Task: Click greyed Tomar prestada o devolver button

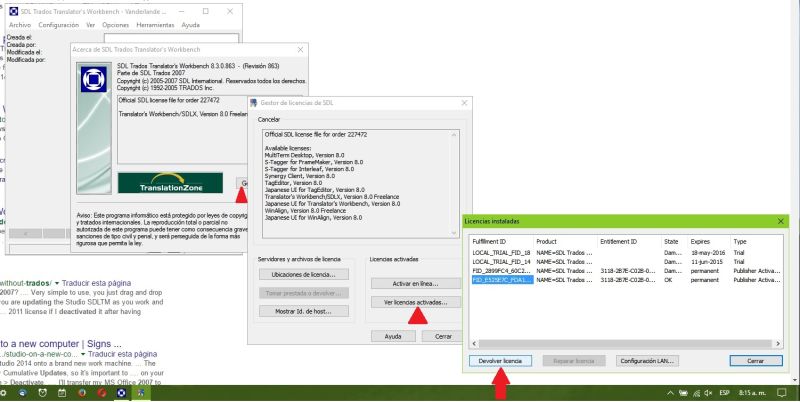Action: 304,293
